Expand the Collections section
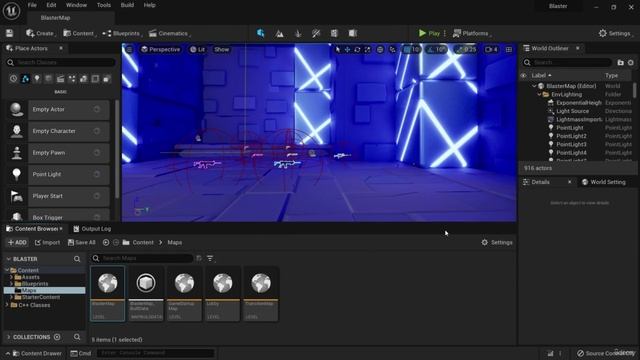The image size is (640, 360). [9, 337]
